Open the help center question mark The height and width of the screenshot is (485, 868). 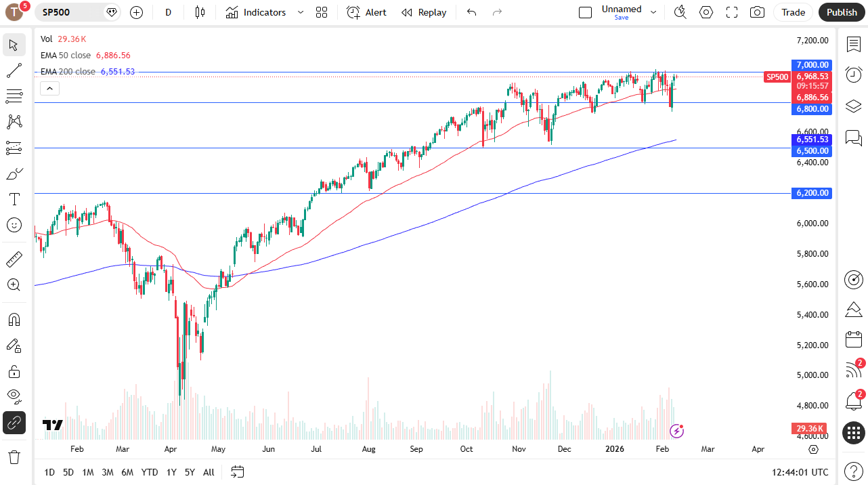click(854, 471)
